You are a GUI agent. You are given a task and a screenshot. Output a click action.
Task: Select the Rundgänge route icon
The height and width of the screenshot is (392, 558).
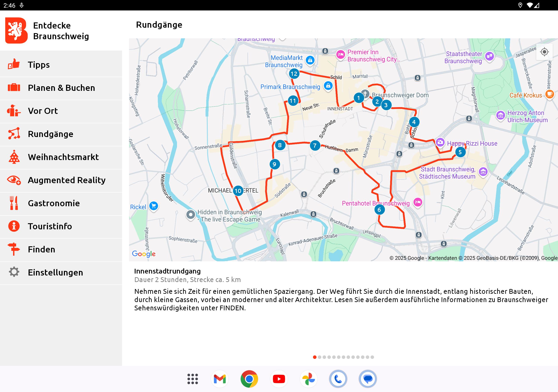click(14, 133)
